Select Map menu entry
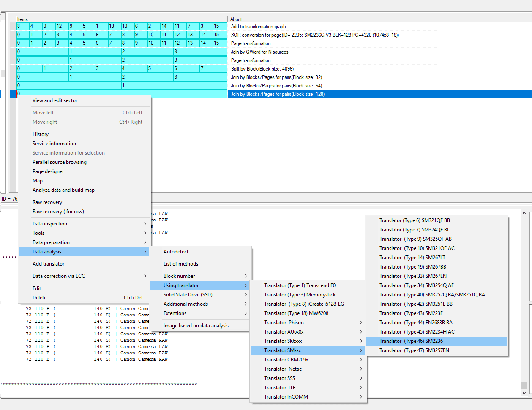The height and width of the screenshot is (410, 532). 85,181
